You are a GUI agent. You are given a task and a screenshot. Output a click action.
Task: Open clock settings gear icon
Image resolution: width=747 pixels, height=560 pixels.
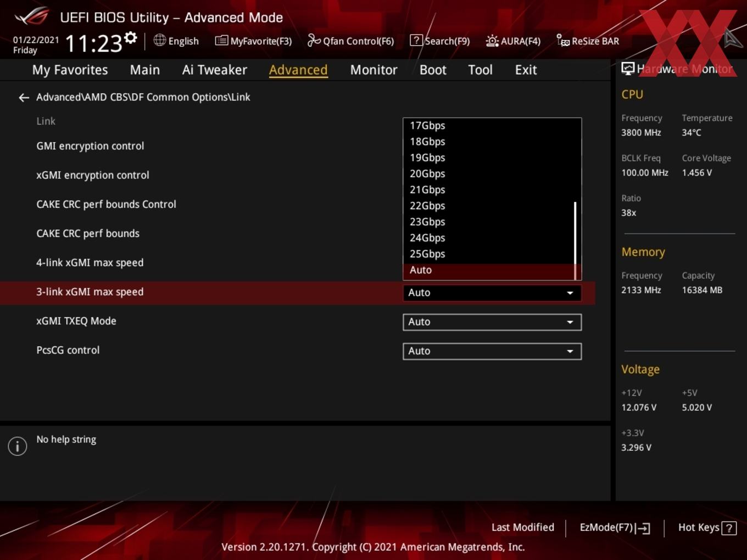(x=131, y=37)
